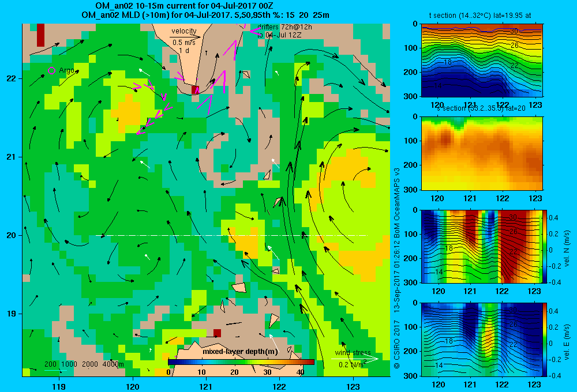The height and width of the screenshot is (392, 577).
Task: Click the white dash-dot section line at latitude 20
Action: (231, 235)
